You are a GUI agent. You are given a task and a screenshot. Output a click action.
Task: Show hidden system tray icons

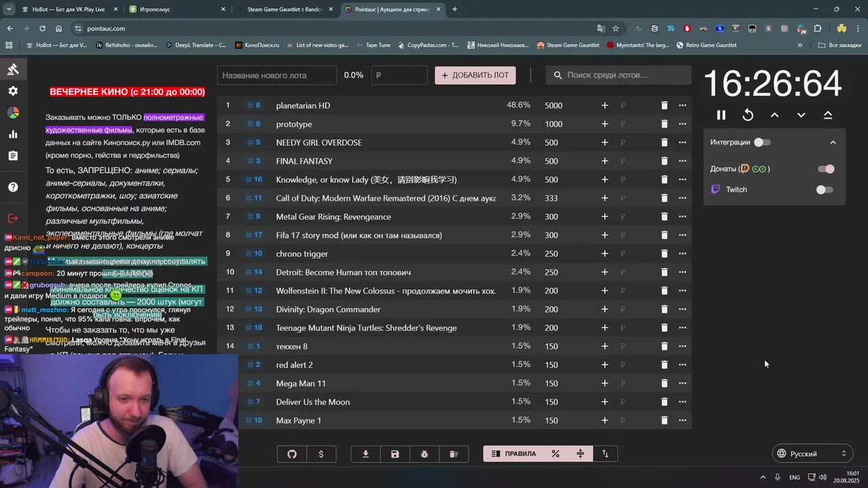[x=763, y=477]
